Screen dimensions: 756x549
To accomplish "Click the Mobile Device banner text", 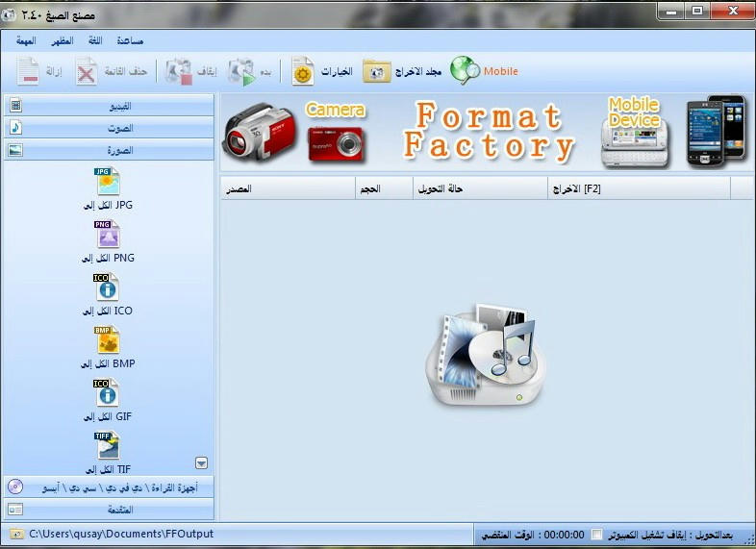I will 634,112.
